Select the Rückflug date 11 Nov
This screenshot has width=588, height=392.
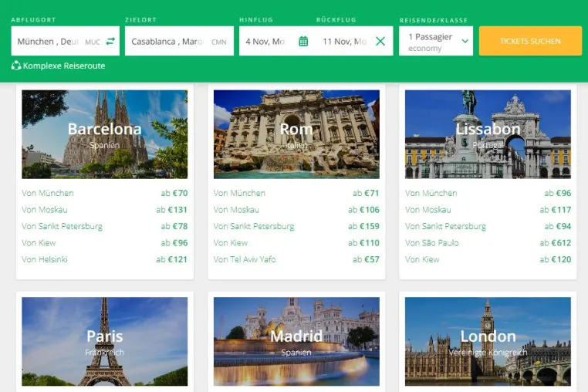344,41
